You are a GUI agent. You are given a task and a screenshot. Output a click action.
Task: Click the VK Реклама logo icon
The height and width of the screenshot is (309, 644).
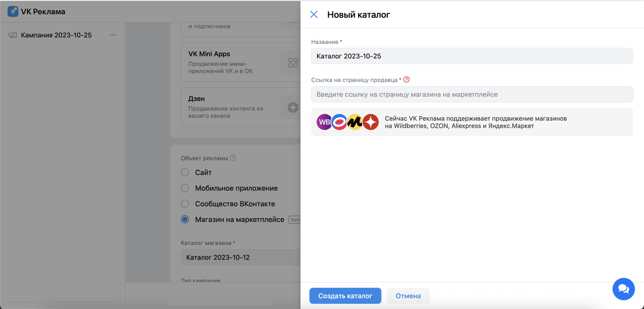[x=13, y=11]
